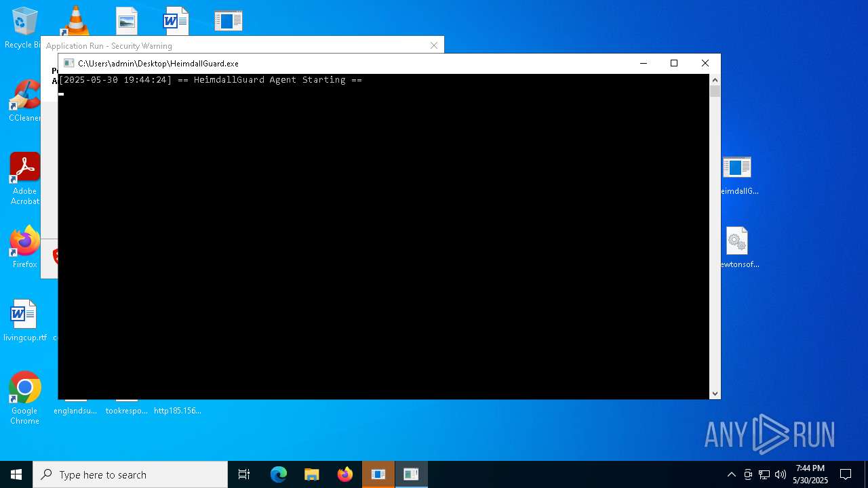Click the system tray safely-remove hardware icon
868x488 pixels.
[748, 474]
